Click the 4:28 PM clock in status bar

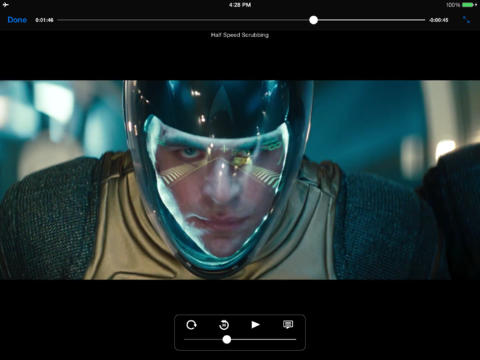(x=240, y=5)
